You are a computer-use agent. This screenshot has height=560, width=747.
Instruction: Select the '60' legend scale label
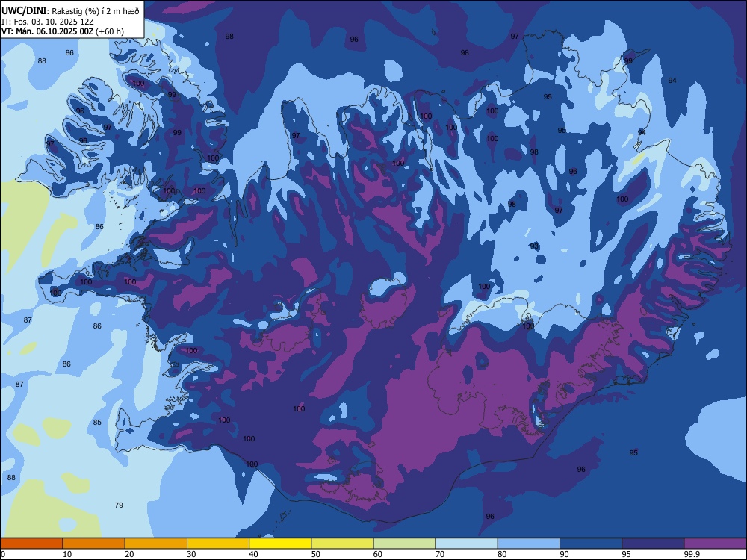[378, 554]
